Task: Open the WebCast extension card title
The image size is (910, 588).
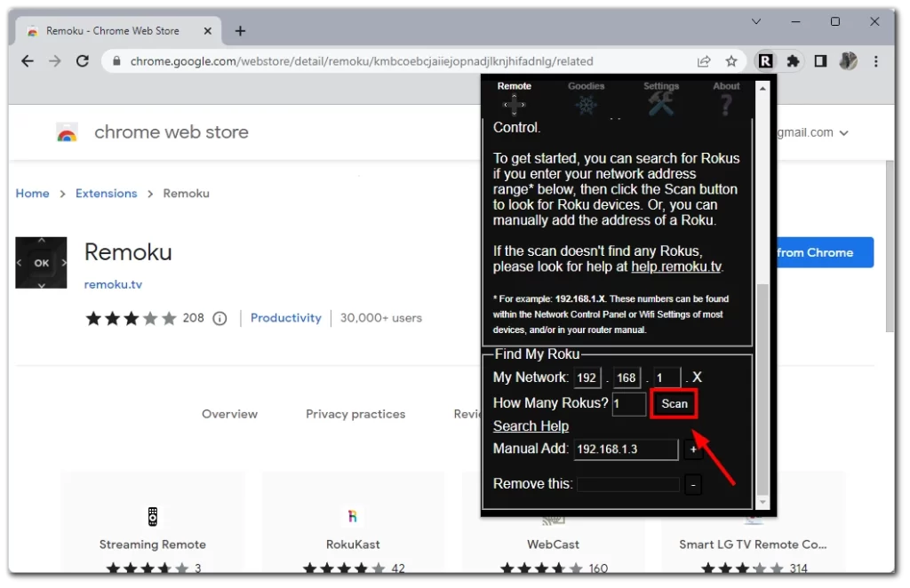Action: pyautogui.click(x=553, y=544)
